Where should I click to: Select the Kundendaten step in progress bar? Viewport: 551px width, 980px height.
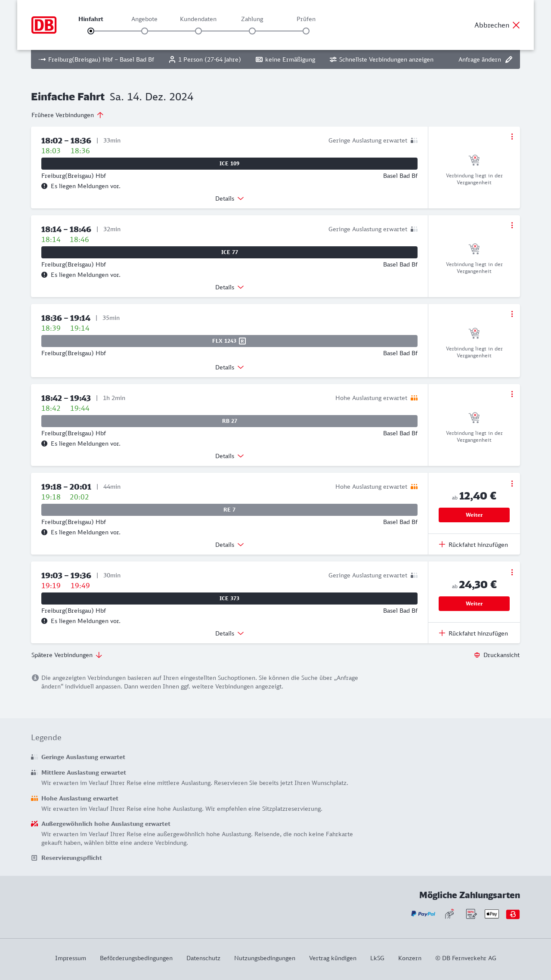(x=198, y=31)
